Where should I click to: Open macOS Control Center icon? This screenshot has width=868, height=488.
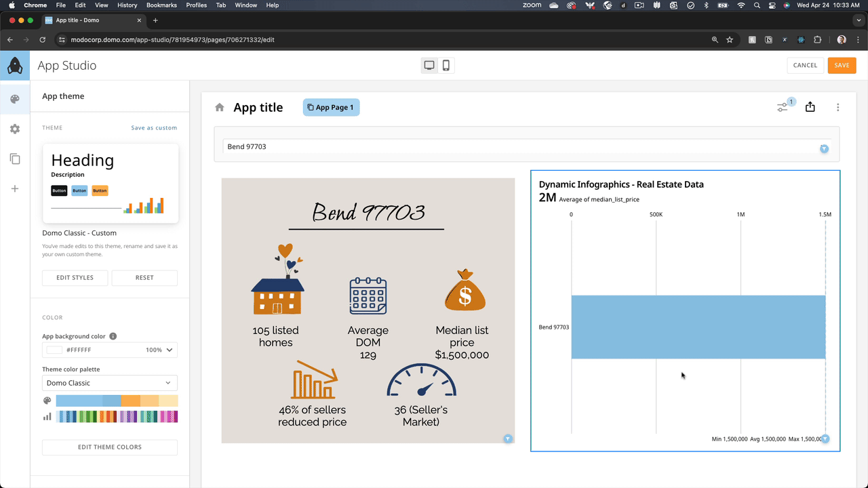pos(772,5)
